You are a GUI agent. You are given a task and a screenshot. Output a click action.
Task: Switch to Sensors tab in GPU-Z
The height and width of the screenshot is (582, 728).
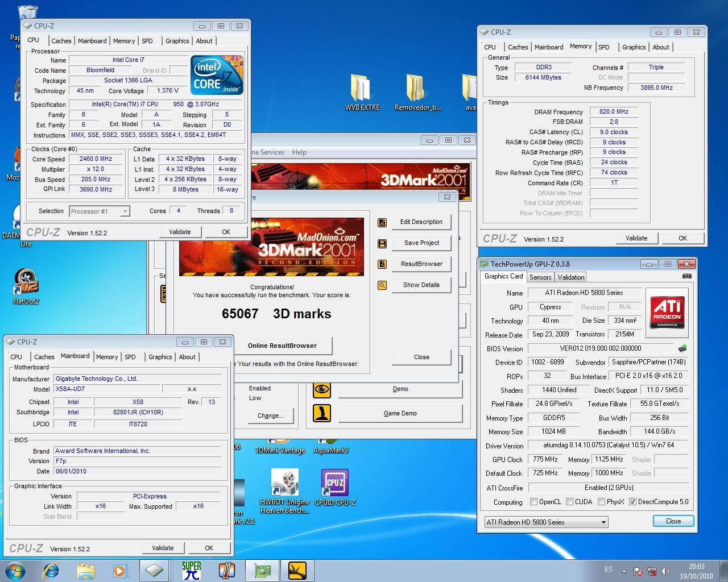[x=540, y=277]
